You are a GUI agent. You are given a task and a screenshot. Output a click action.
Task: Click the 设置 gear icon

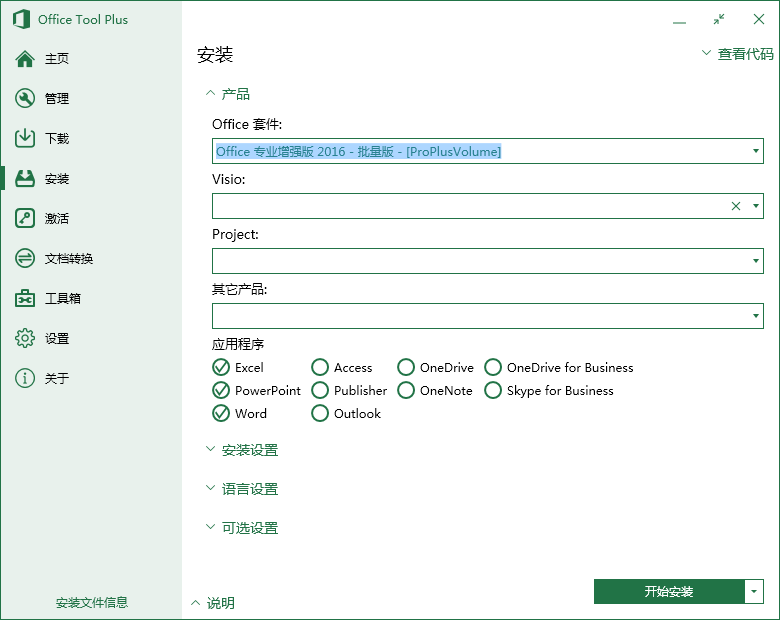point(25,339)
